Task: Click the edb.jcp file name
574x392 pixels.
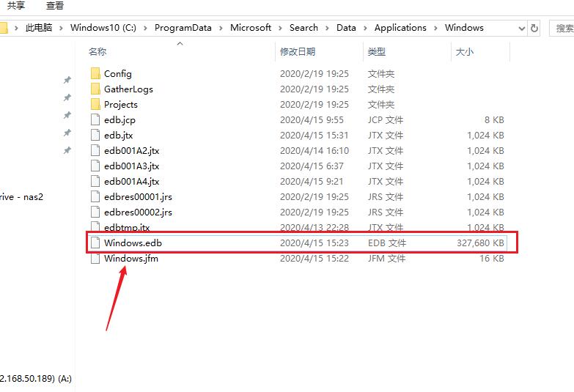Action: (x=119, y=119)
